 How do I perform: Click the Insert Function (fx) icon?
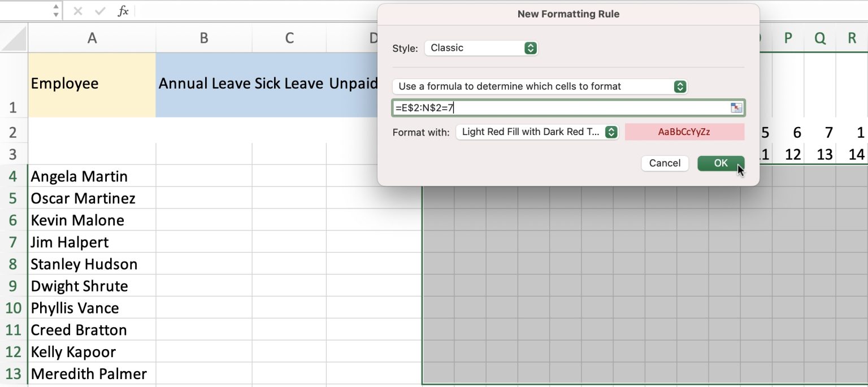pos(124,10)
